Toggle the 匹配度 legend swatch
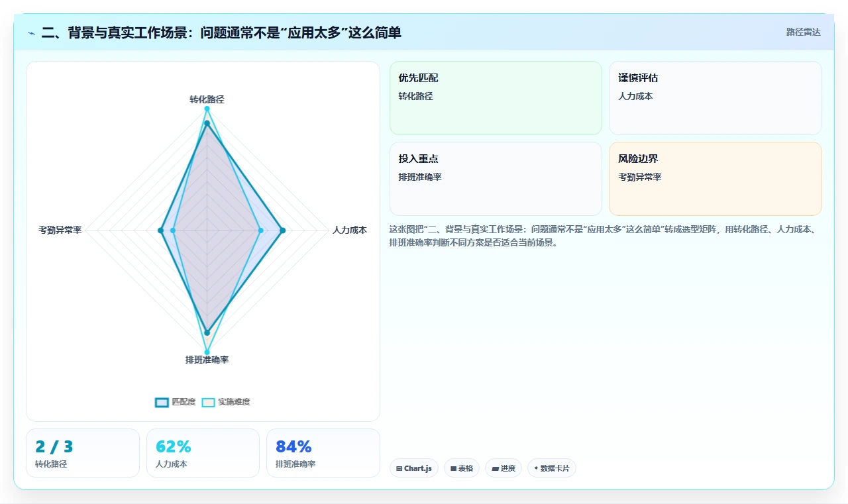This screenshot has width=848, height=504. (x=162, y=402)
